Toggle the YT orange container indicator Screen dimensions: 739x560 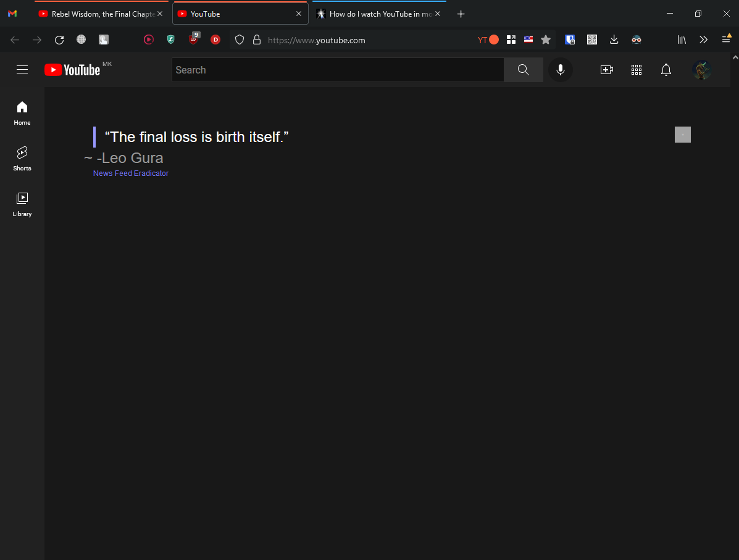click(488, 40)
